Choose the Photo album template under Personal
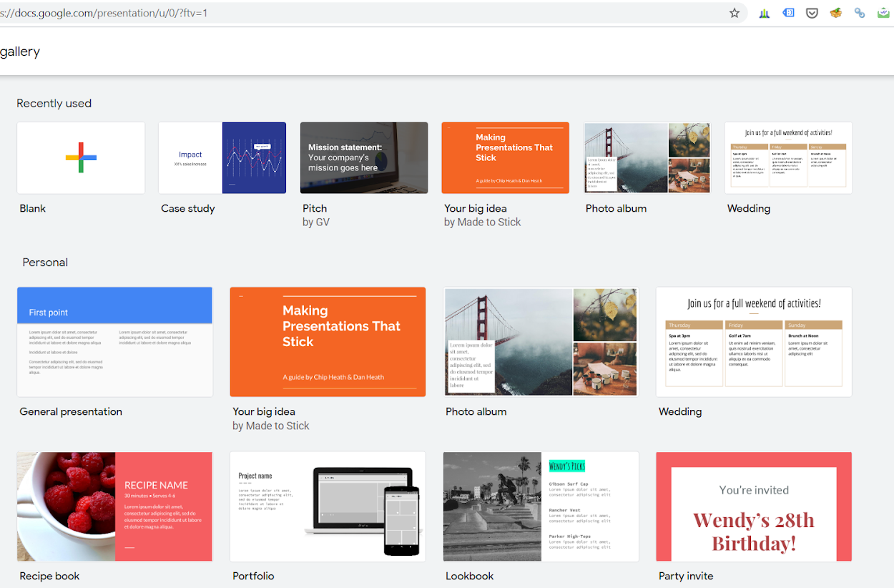This screenshot has width=894, height=588. [541, 341]
